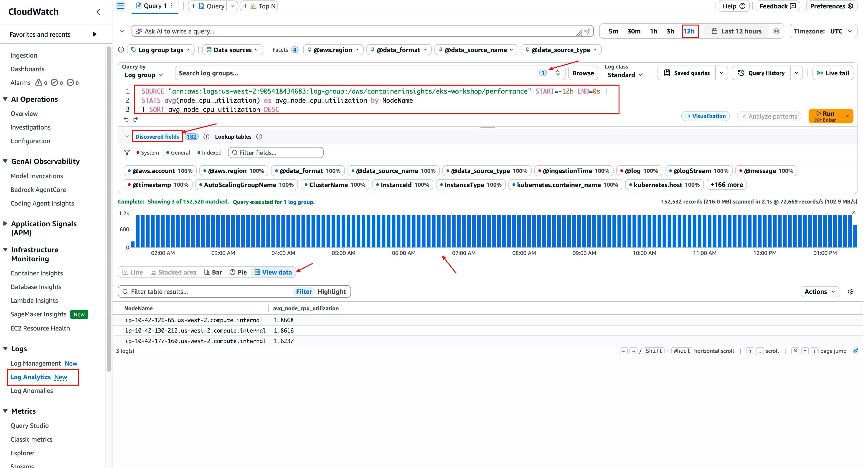
Task: Click the calendar Last 12 hours picker
Action: [x=736, y=31]
